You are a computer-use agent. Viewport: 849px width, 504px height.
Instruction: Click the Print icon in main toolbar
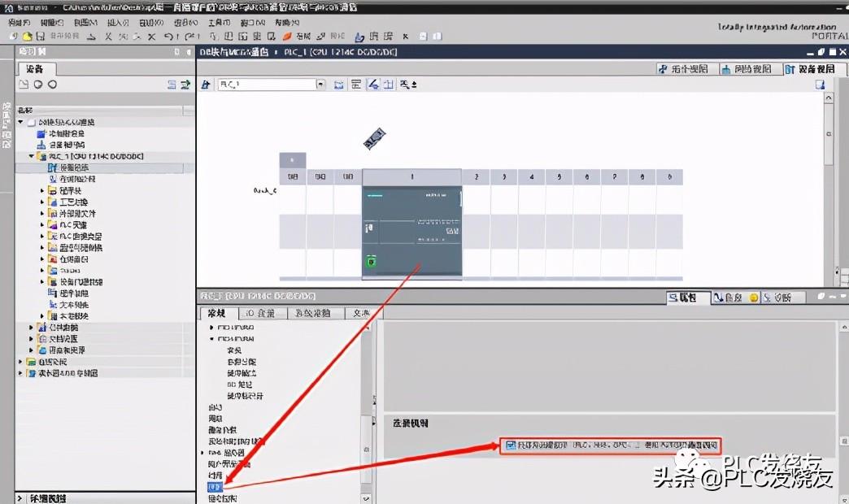click(92, 37)
